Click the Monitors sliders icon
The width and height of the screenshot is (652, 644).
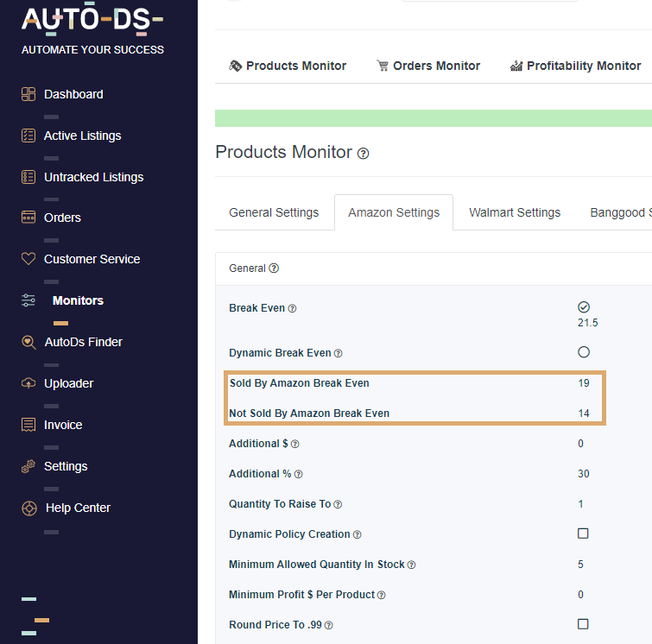tap(28, 300)
